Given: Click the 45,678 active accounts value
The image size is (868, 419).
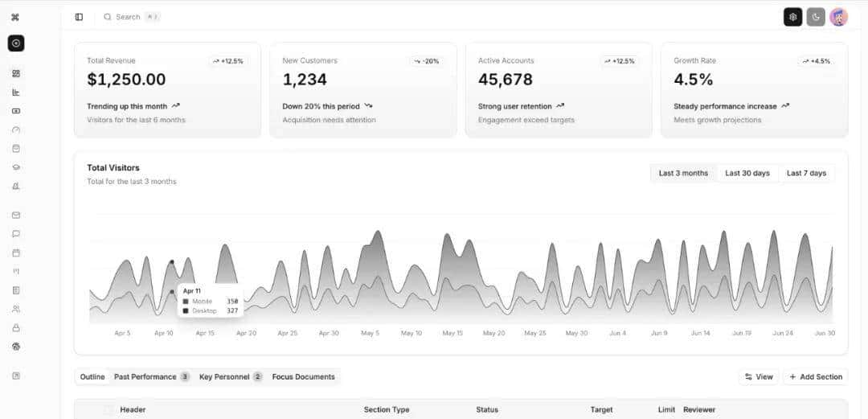Looking at the screenshot, I should tap(506, 80).
